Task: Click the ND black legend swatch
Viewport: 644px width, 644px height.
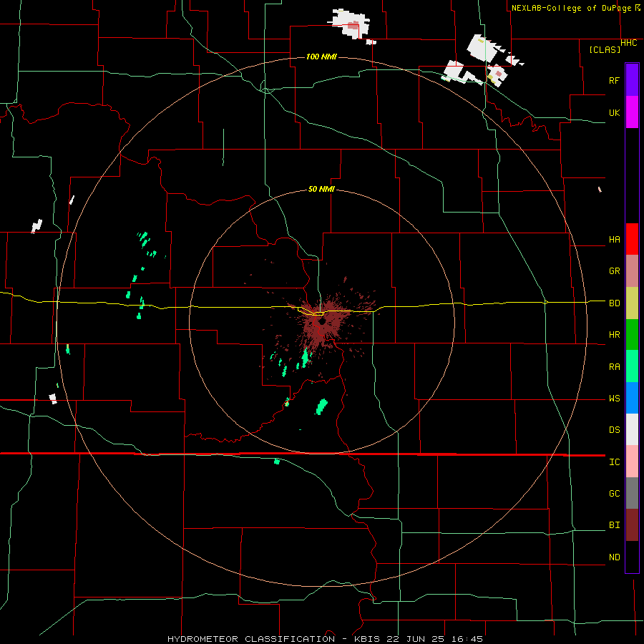Action: [x=632, y=557]
